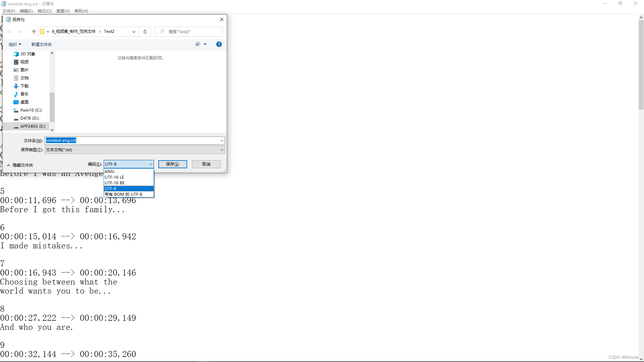Image resolution: width=644 pixels, height=362 pixels.
Task: Open the APP240G (E:) drive
Action: pos(33,126)
